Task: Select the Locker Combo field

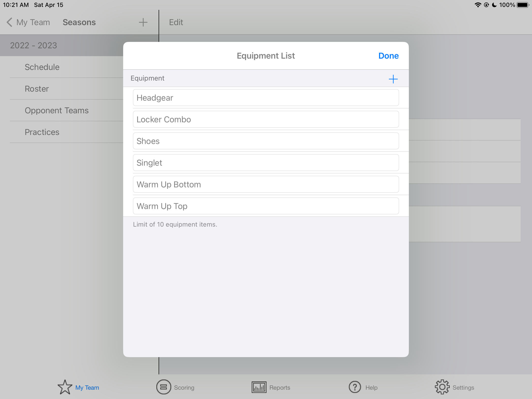Action: click(266, 119)
